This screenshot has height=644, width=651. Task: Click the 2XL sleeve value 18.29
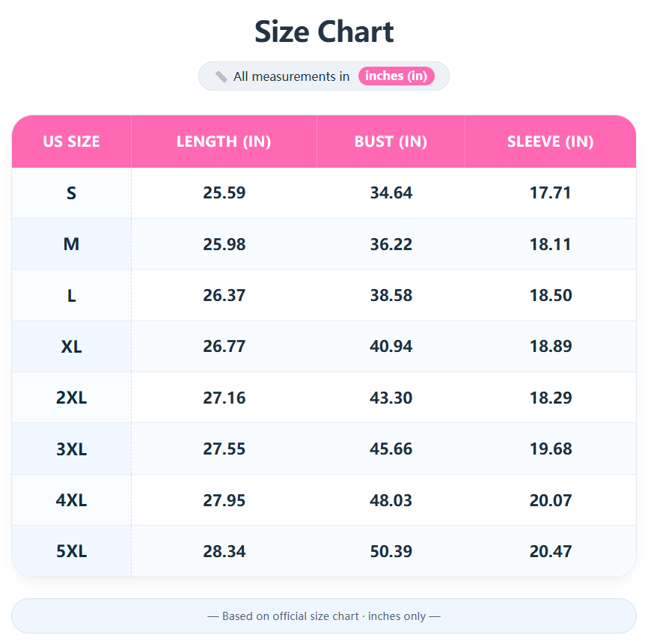pyautogui.click(x=550, y=398)
